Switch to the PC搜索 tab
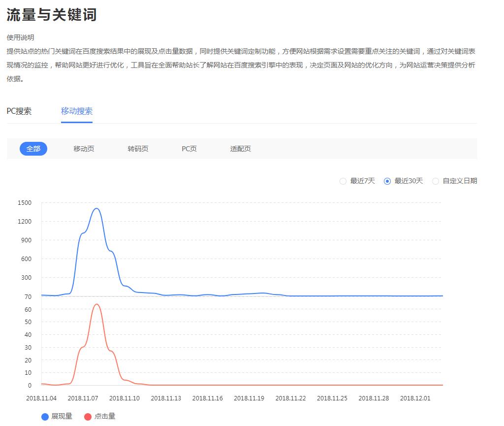The width and height of the screenshot is (504, 426). (19, 111)
